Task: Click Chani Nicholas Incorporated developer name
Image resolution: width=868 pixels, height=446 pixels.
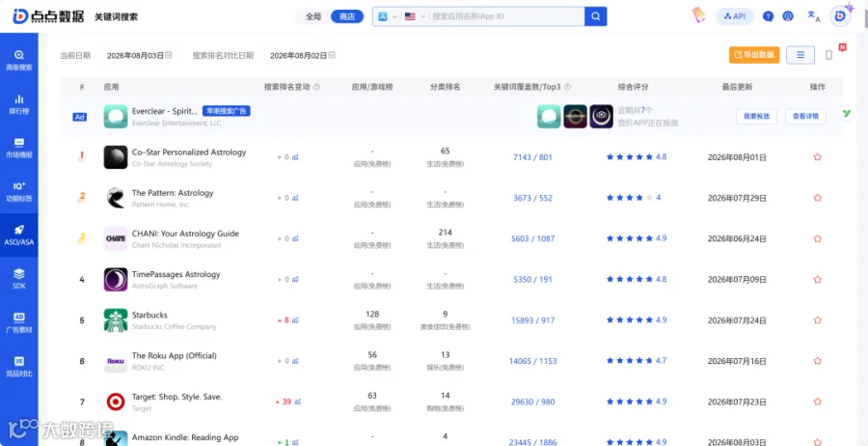Action: pyautogui.click(x=176, y=245)
